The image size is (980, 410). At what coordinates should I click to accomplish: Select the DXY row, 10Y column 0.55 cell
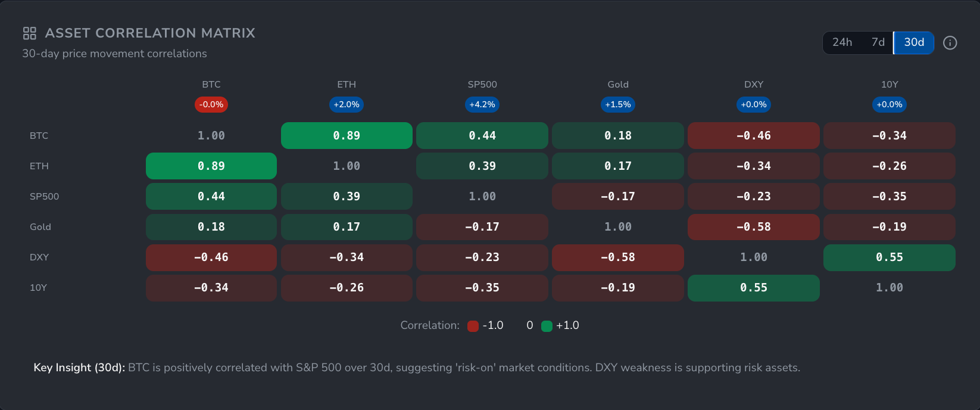890,257
